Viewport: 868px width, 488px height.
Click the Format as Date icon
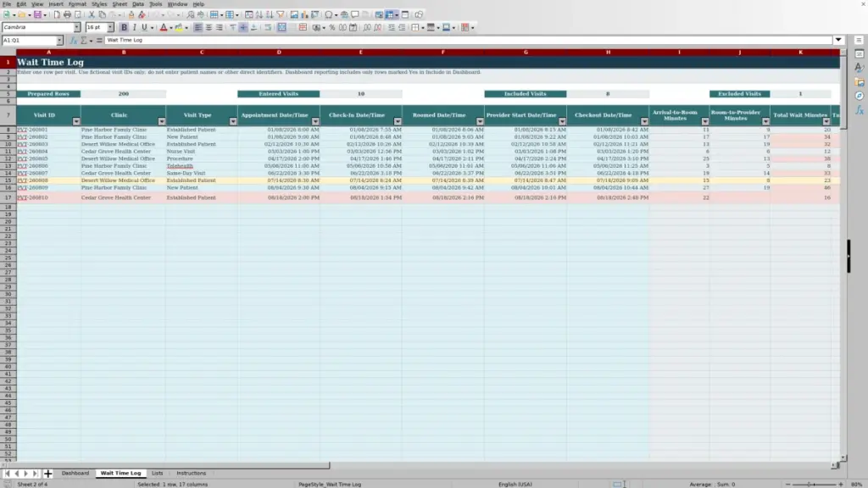(x=353, y=27)
